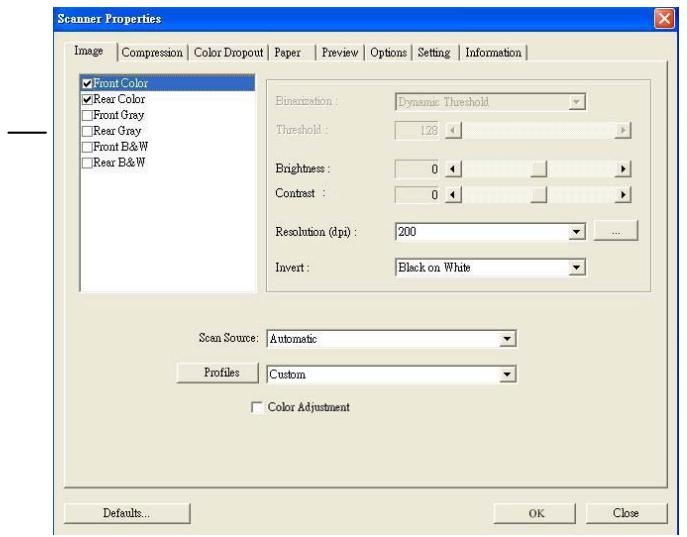Click the Threshold value field showing 128
Viewport: 687px width, 537px height.
click(x=417, y=131)
